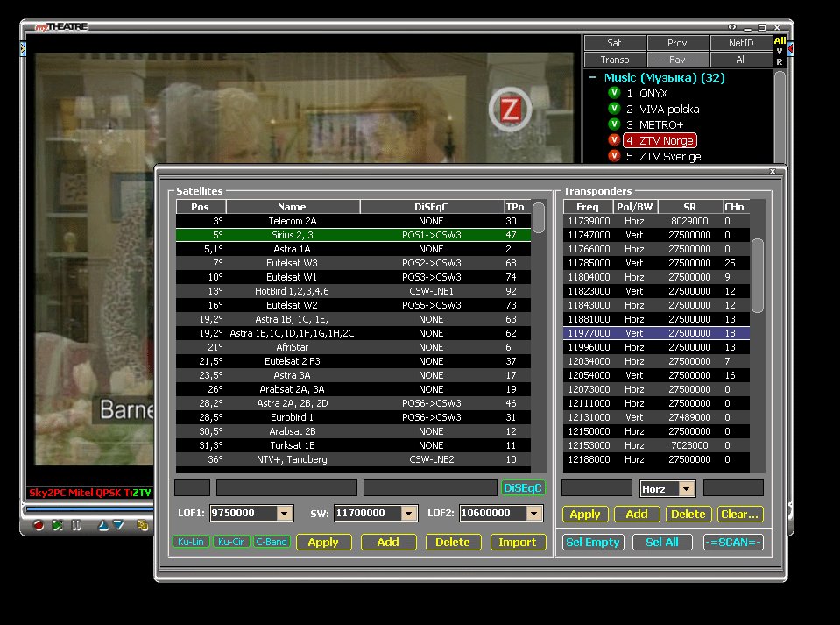Toggle the DiSEqC button under the satellite list
The image size is (840, 625).
[523, 487]
